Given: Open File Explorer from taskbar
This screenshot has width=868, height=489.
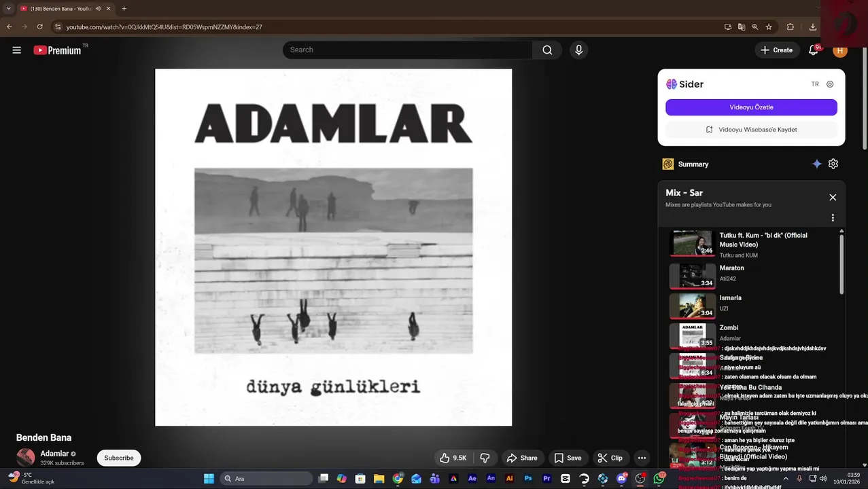Looking at the screenshot, I should point(379,478).
